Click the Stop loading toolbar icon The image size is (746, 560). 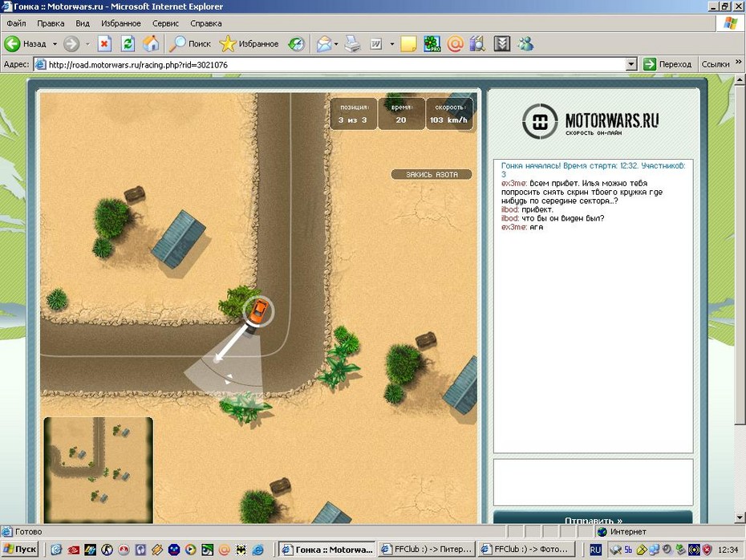104,44
